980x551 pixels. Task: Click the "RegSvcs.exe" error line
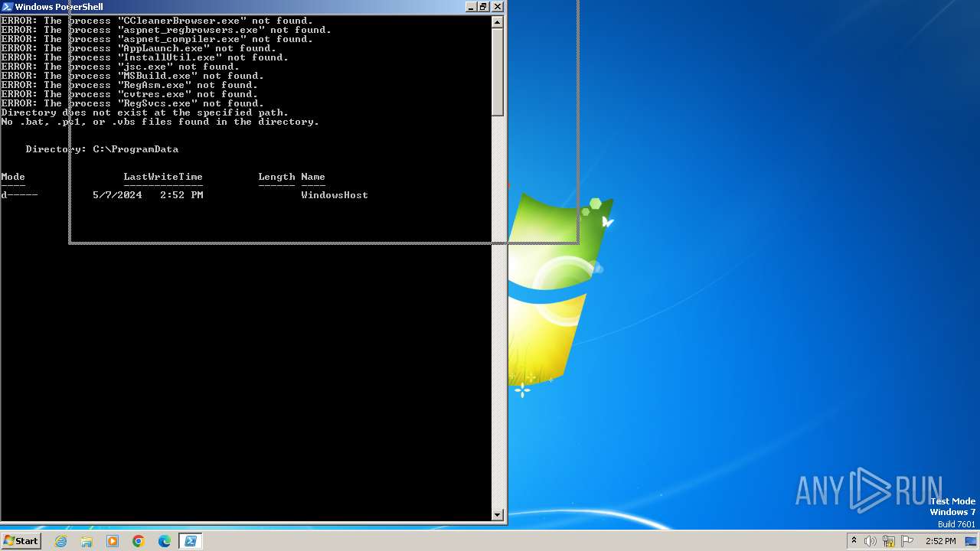click(132, 103)
